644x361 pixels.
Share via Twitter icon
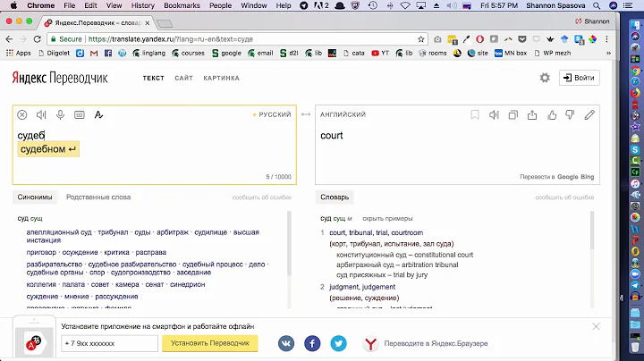[338, 343]
